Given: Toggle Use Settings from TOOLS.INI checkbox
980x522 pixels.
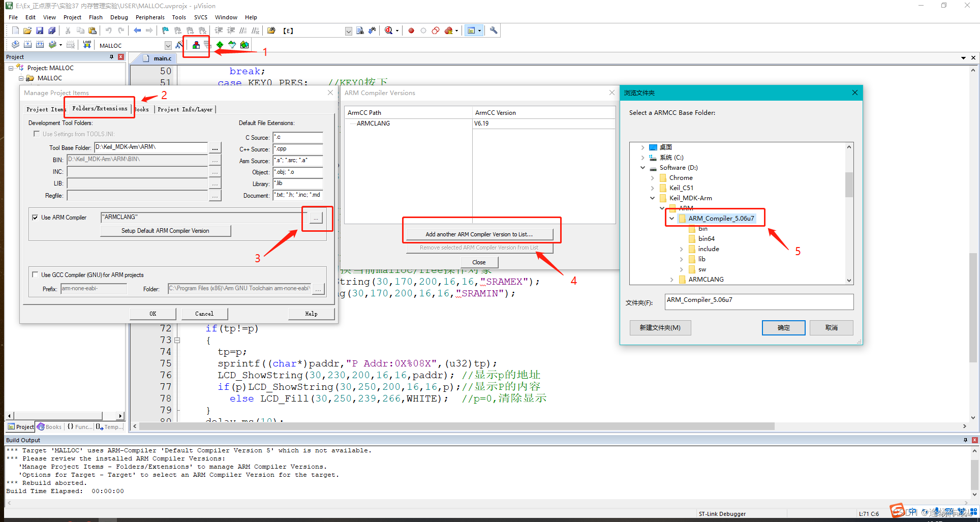Looking at the screenshot, I should click(x=36, y=134).
